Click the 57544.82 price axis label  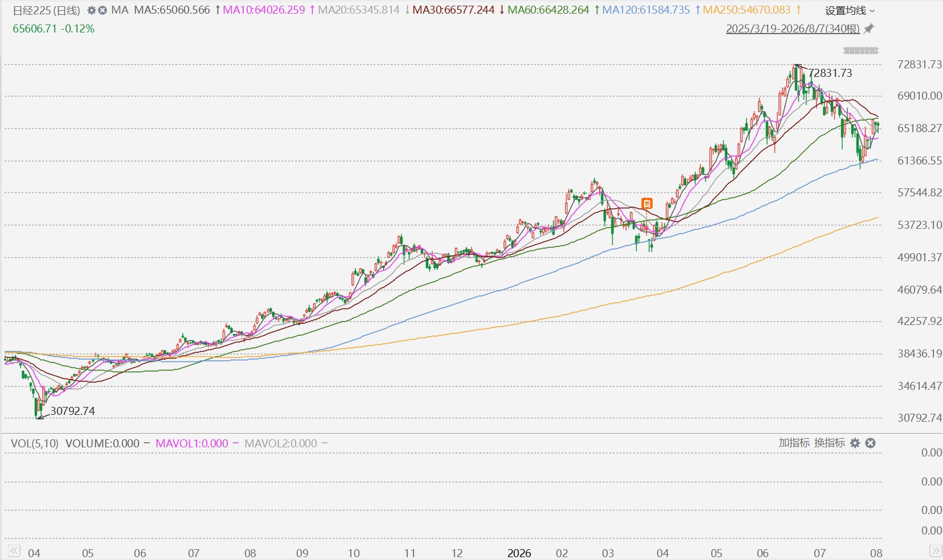point(920,192)
